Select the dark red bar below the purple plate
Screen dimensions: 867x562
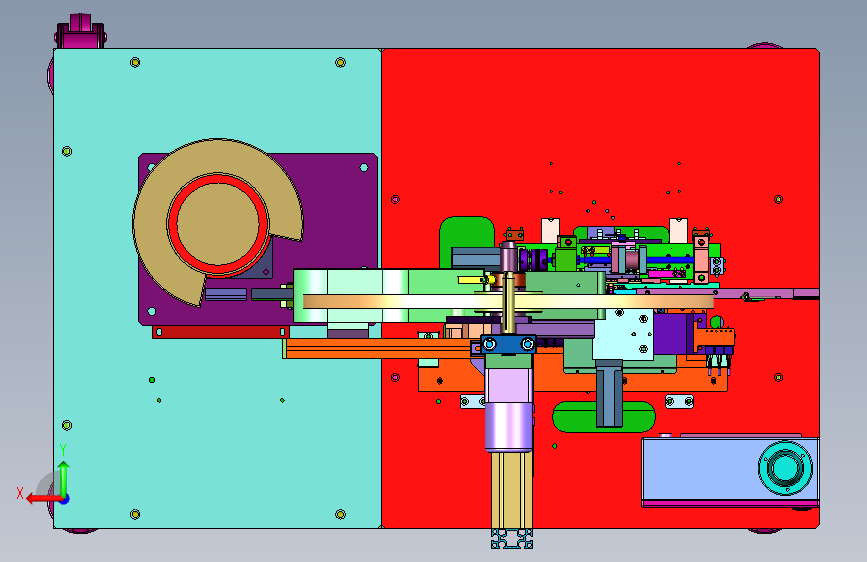pos(221,332)
